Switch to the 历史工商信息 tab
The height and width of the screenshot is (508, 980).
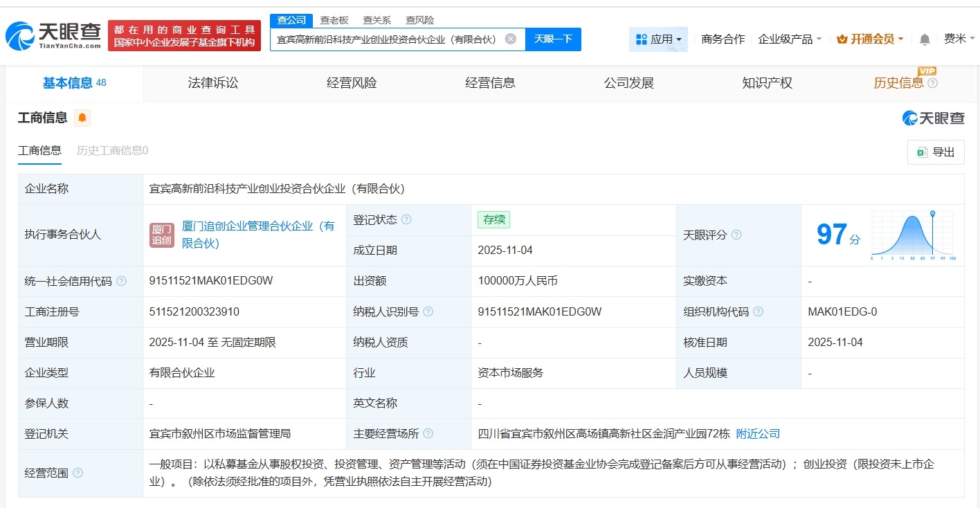111,150
